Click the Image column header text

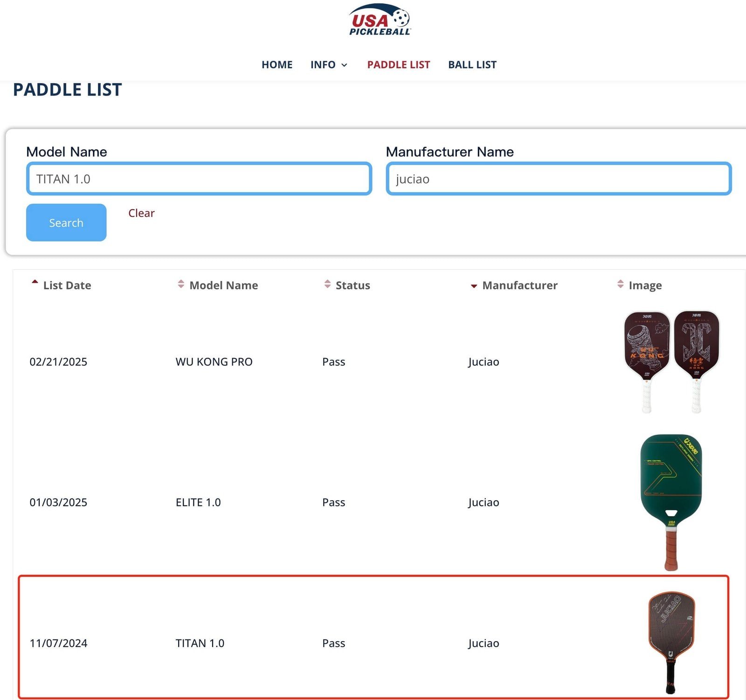pos(645,285)
